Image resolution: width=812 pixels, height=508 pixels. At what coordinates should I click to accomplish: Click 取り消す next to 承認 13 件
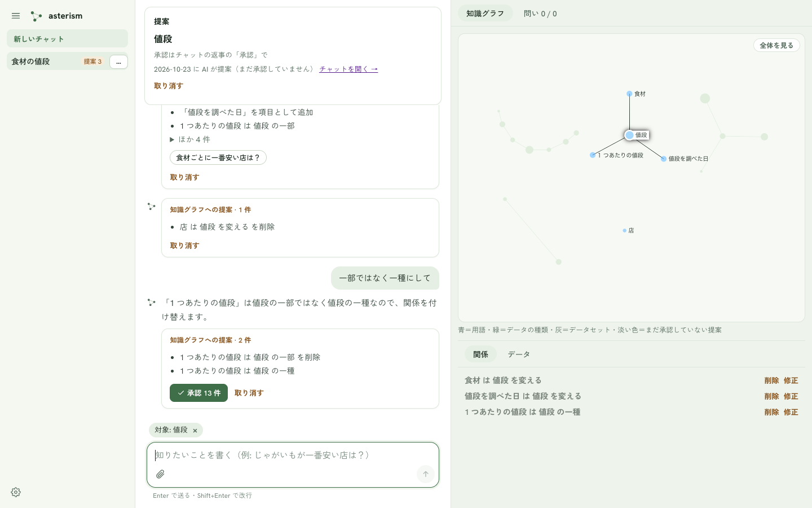[249, 393]
